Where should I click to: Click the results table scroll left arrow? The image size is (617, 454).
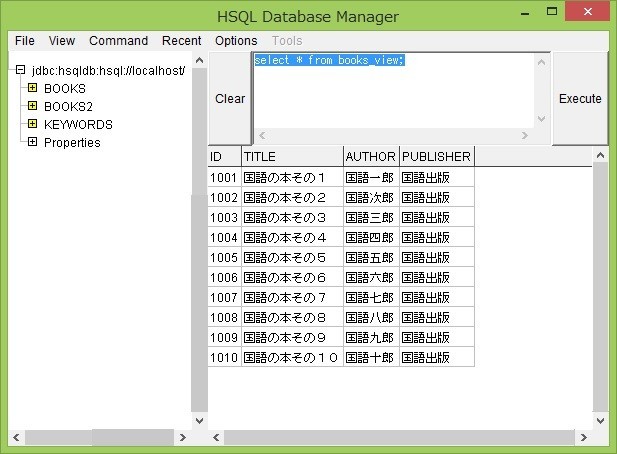point(216,437)
